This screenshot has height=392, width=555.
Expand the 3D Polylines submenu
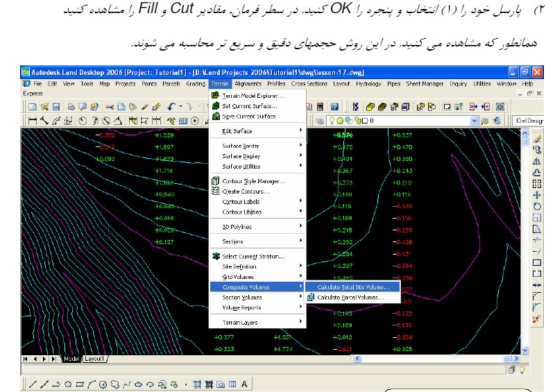click(257, 227)
